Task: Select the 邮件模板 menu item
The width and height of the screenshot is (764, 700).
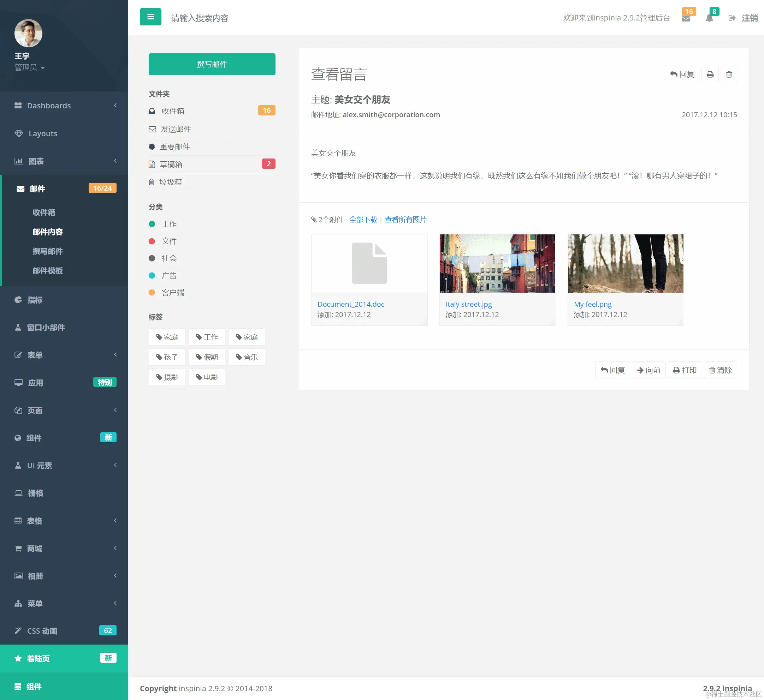Action: [48, 271]
